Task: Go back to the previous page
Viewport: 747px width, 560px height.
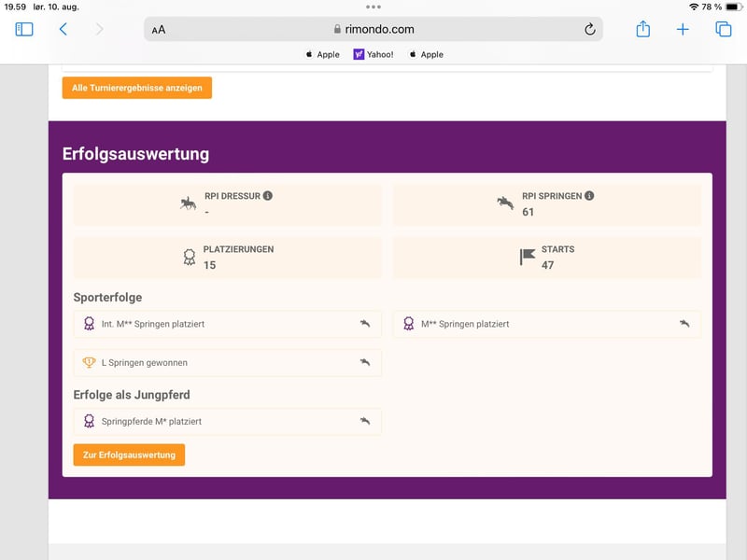Action: (x=63, y=29)
